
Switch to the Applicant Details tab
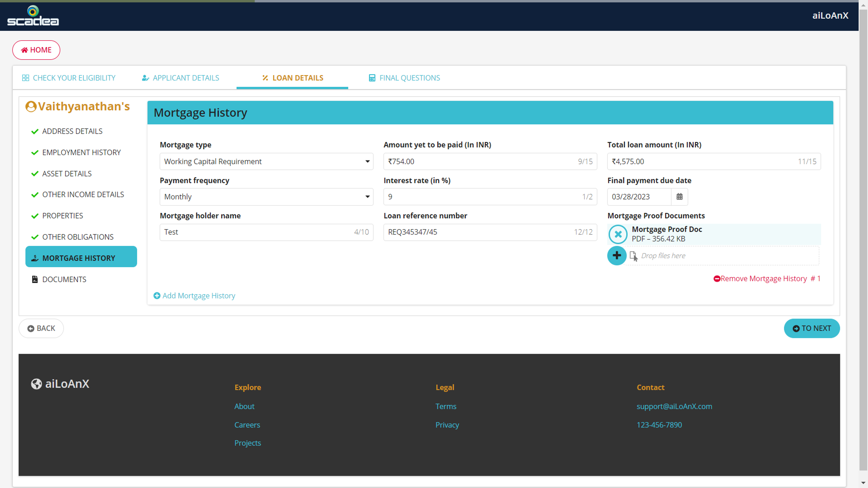point(181,78)
